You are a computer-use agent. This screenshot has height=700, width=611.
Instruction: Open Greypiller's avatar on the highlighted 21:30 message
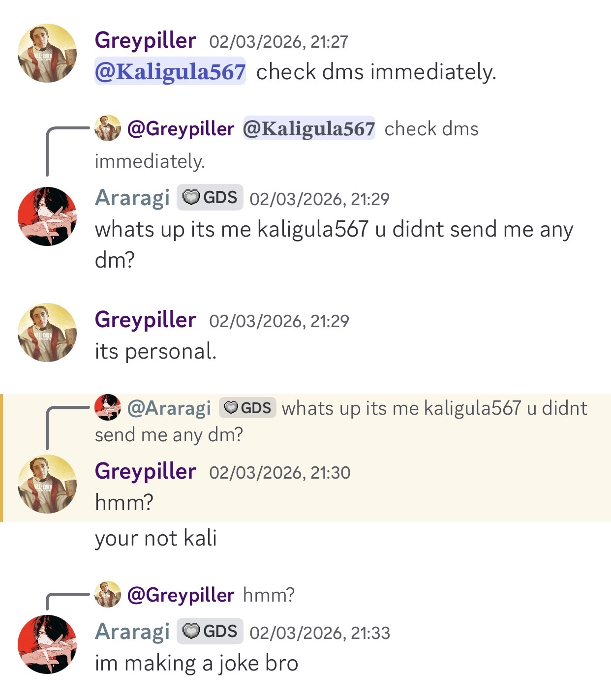coord(47,484)
